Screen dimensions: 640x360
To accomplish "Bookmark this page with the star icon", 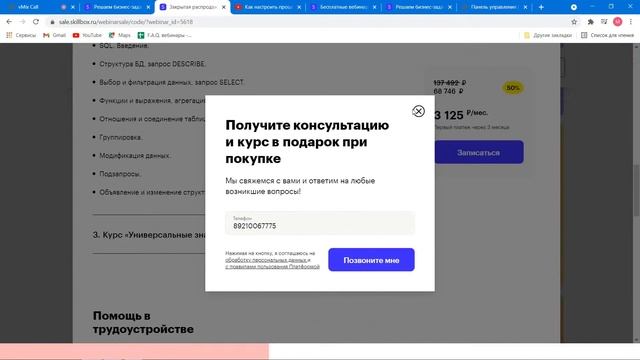I will point(574,22).
